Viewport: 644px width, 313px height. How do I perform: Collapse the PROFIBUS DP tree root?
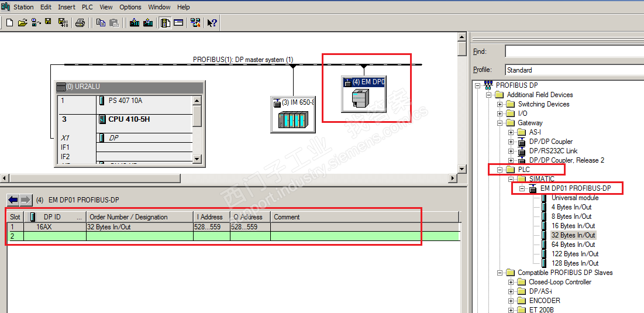pos(478,85)
